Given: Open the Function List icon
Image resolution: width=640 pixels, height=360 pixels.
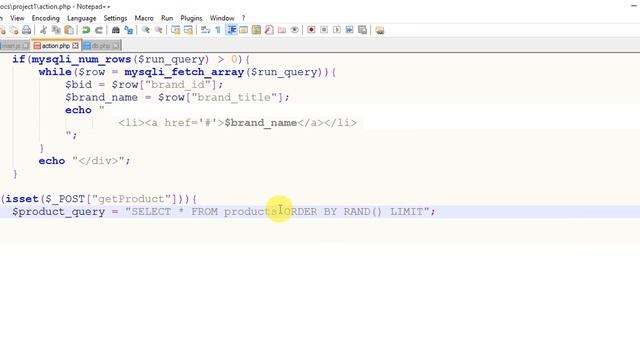Looking at the screenshot, I should point(269,30).
